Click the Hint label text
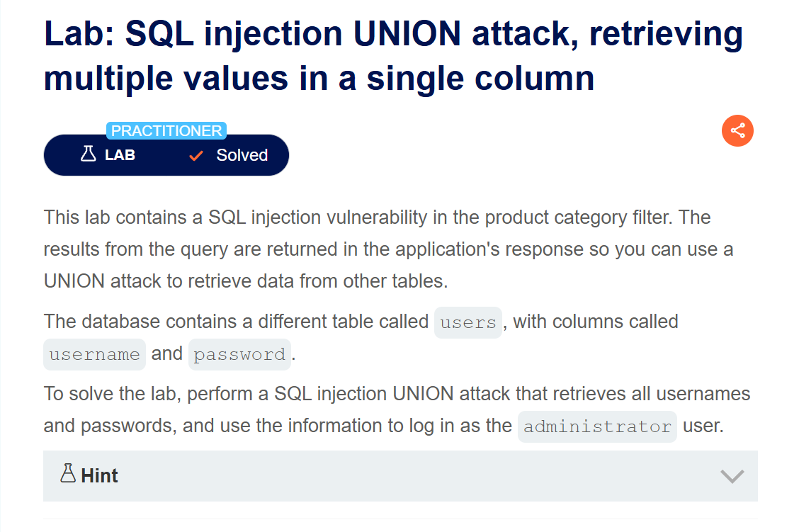The height and width of the screenshot is (532, 799). coord(99,475)
